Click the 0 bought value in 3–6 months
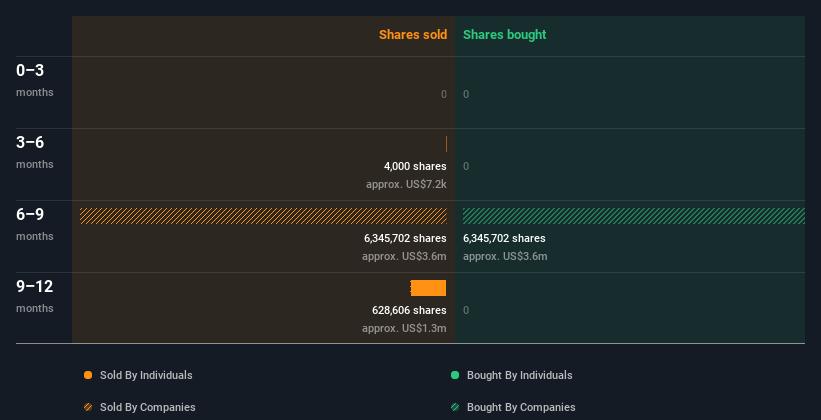 pyautogui.click(x=466, y=167)
